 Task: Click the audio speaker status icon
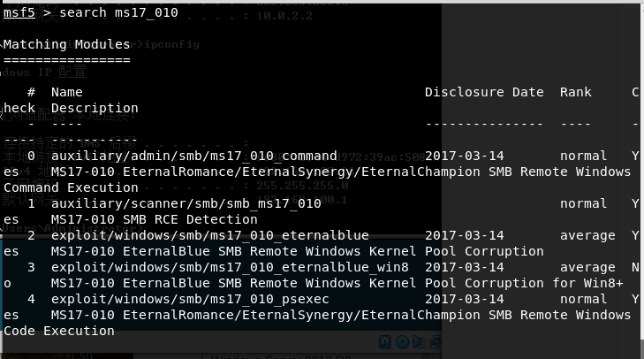click(419, 341)
